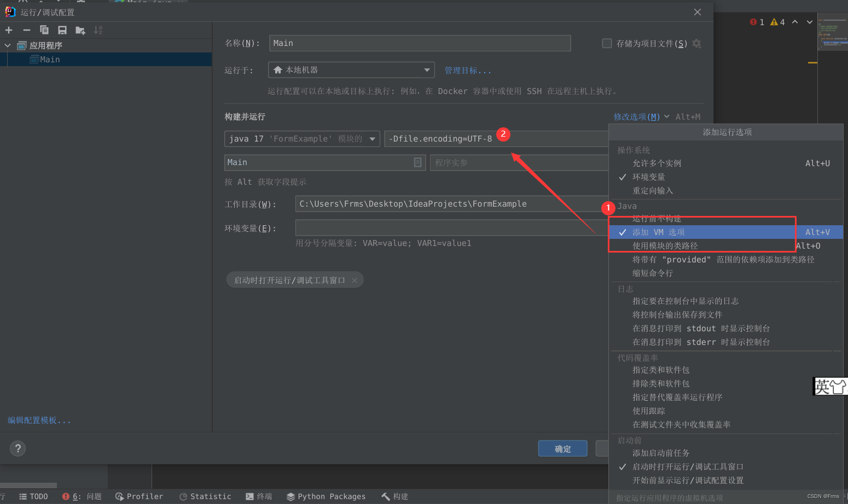Add a new run configuration with plus icon
Image resolution: width=848 pixels, height=504 pixels.
click(x=9, y=30)
